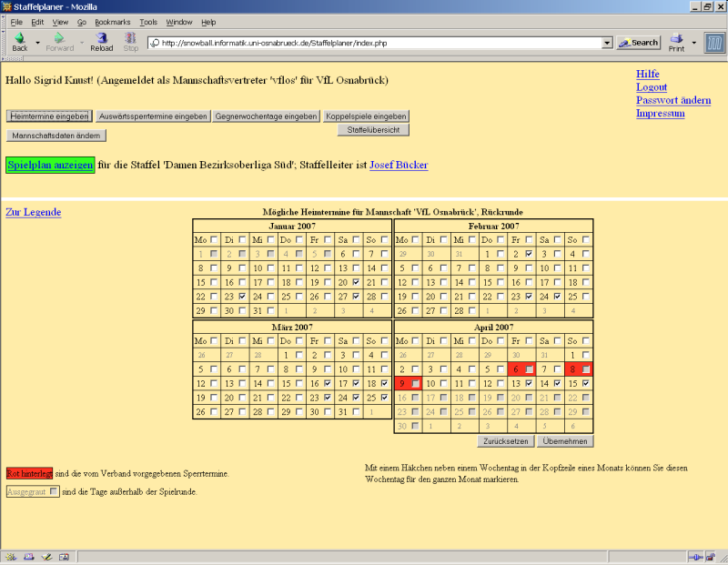Open the Help menu
This screenshot has height=565, width=728.
coord(208,22)
